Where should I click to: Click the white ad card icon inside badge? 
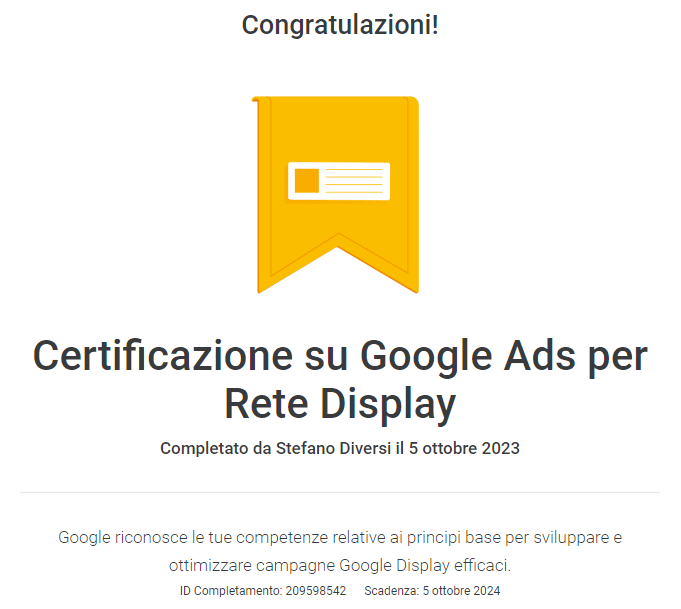[x=339, y=181]
